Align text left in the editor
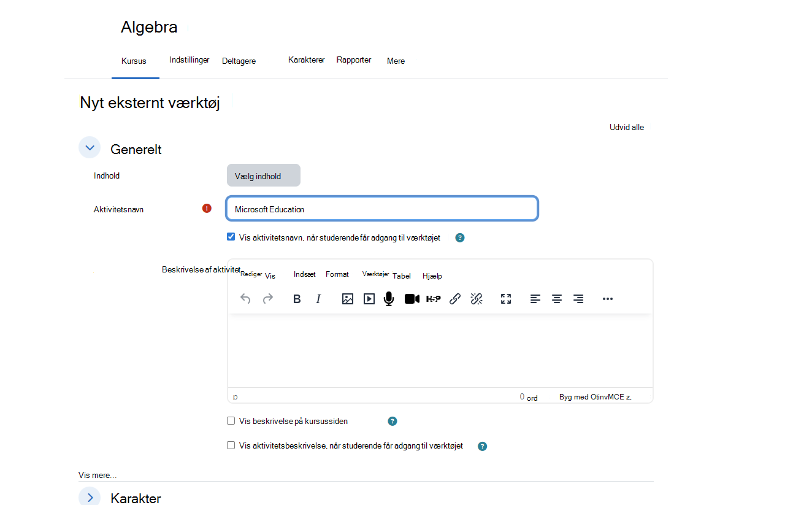Viewport: 812px width, 505px height. pos(535,299)
